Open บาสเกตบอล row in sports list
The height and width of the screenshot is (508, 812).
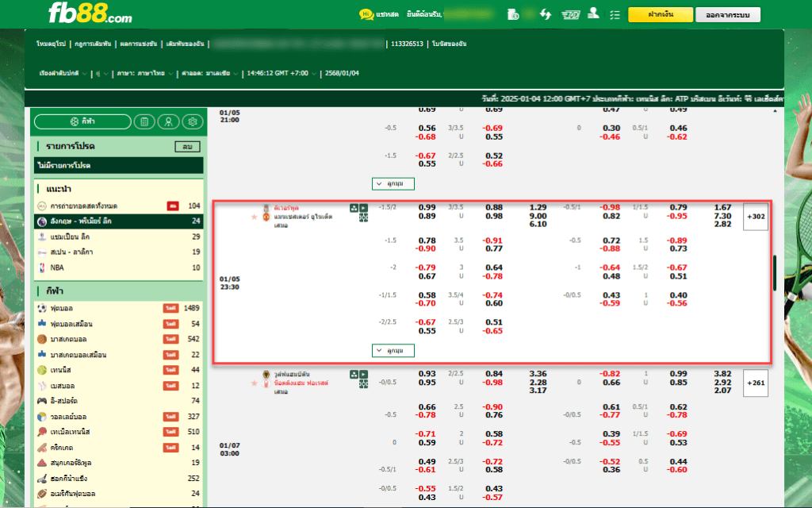point(119,339)
